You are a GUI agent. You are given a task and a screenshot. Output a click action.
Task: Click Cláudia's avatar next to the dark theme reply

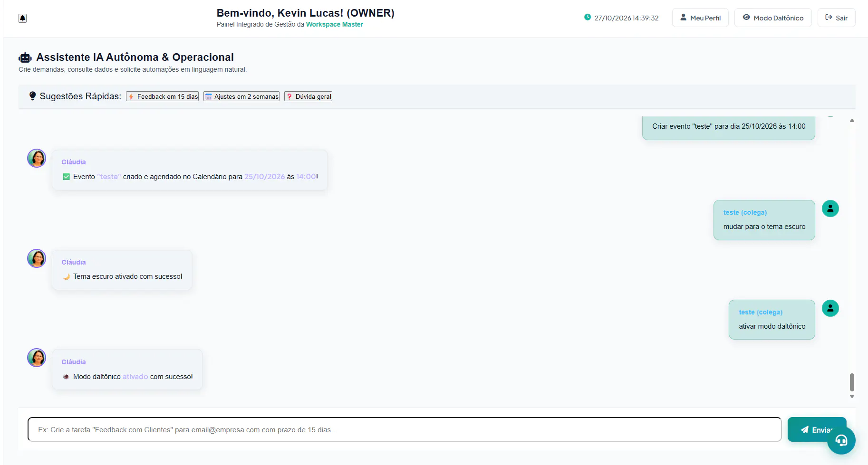pos(37,258)
